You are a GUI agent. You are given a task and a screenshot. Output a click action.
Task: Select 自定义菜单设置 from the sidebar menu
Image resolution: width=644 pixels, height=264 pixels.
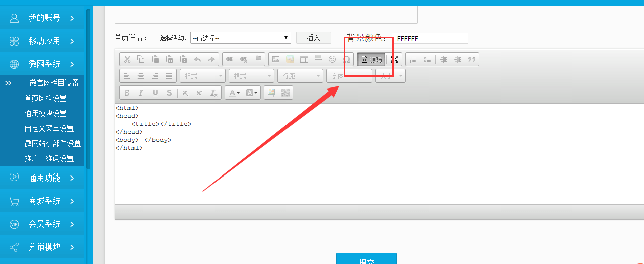[49, 128]
